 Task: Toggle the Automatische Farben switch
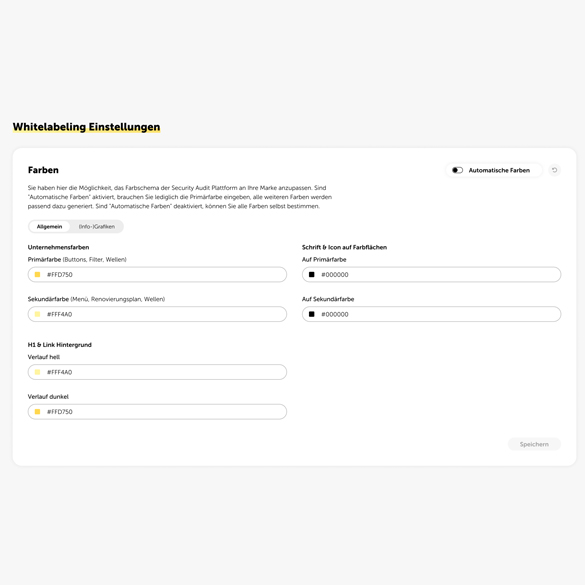pyautogui.click(x=457, y=170)
